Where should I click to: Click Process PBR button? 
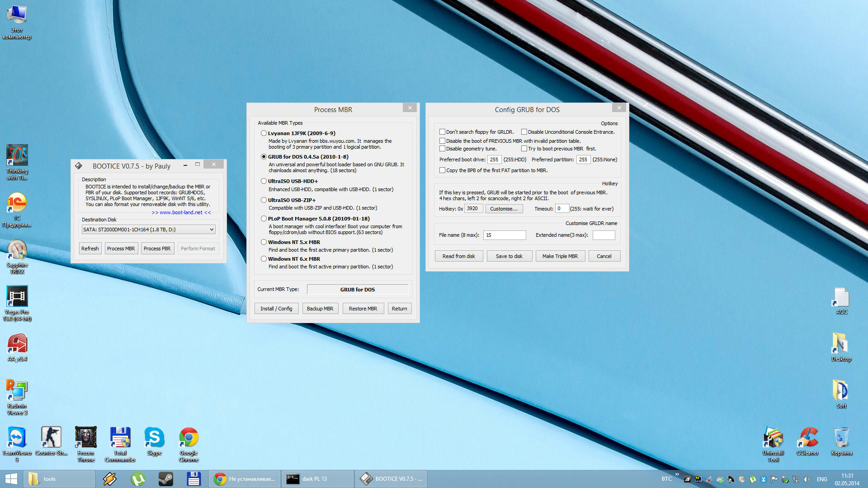(157, 249)
